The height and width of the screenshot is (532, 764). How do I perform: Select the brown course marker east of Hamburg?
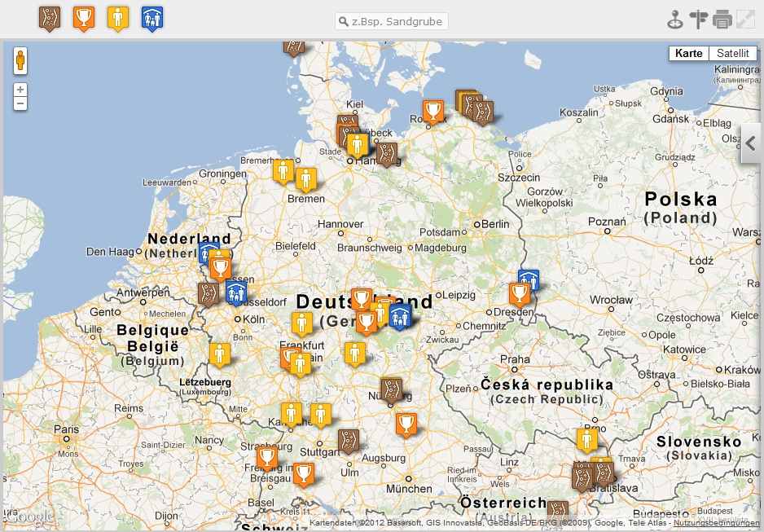click(387, 154)
